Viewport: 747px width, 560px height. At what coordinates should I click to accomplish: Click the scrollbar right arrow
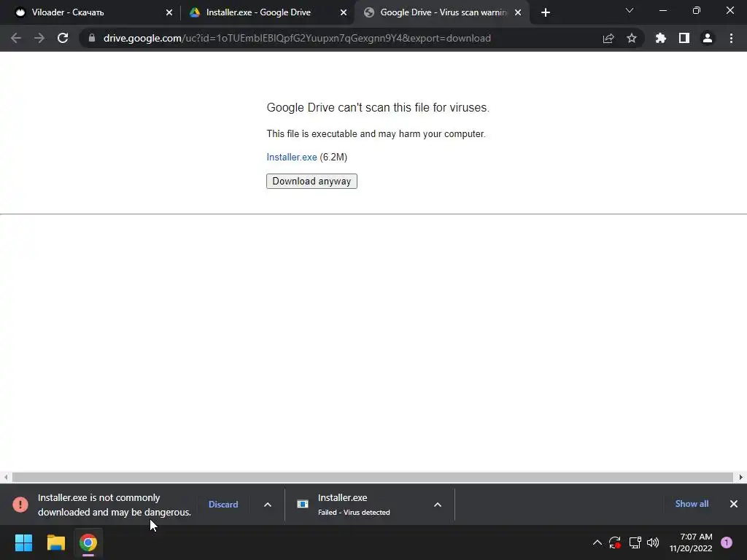tap(741, 477)
